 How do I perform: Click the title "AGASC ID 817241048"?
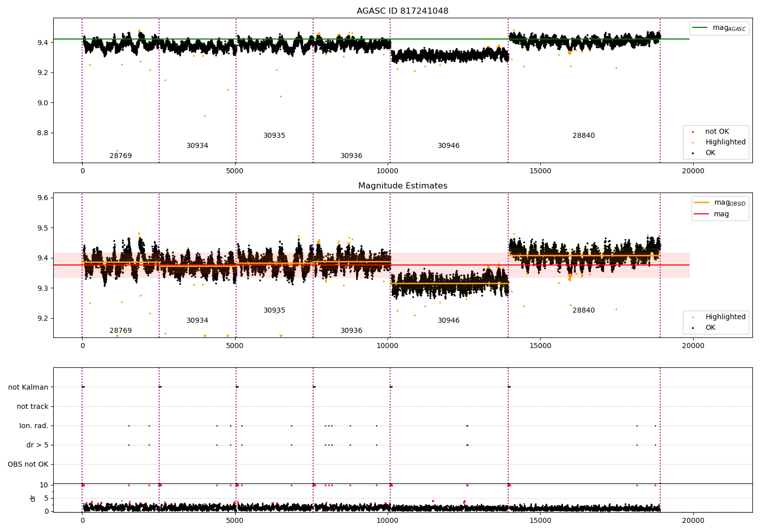[402, 11]
